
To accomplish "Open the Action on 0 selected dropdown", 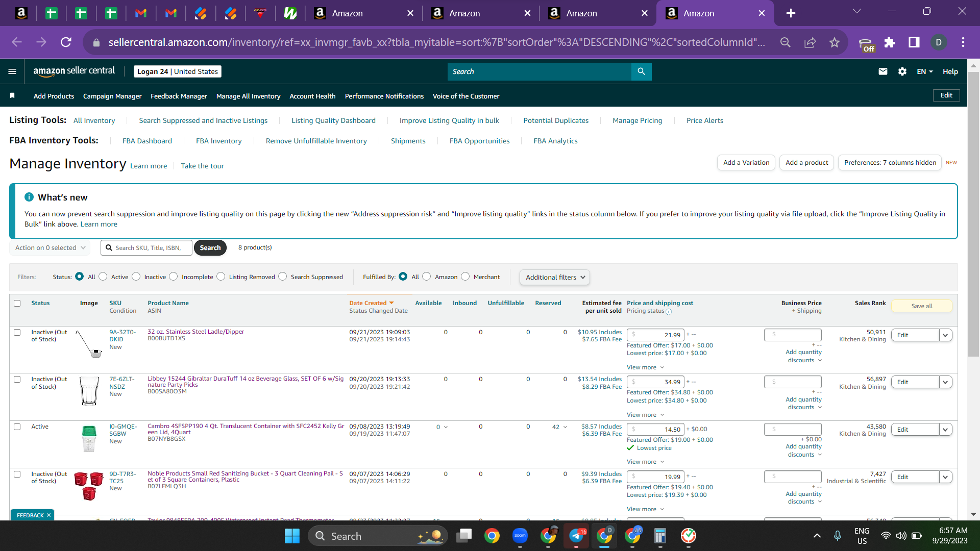I will click(x=50, y=248).
